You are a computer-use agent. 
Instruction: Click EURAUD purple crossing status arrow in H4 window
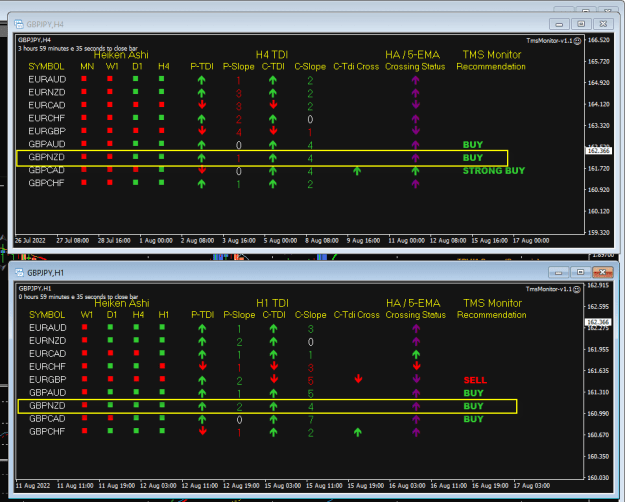[x=415, y=80]
